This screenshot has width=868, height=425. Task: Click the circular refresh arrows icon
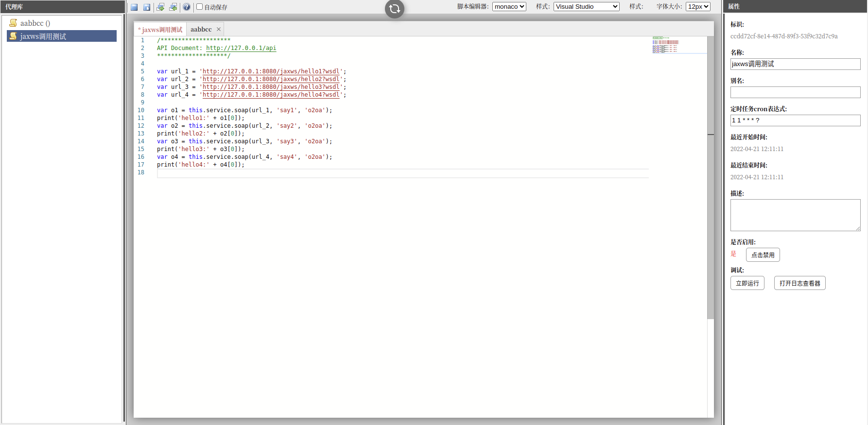pos(395,9)
